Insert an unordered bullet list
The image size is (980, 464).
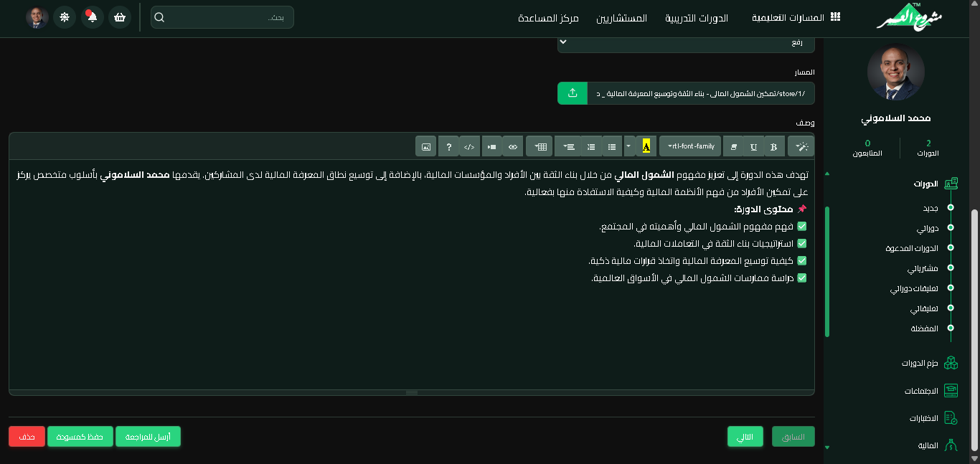click(x=612, y=146)
